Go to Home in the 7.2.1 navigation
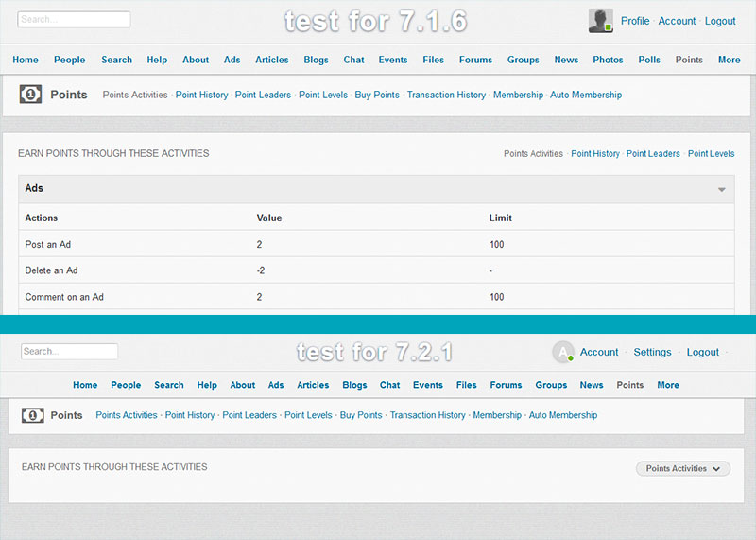Screen dimensions: 756x540 click(x=85, y=385)
